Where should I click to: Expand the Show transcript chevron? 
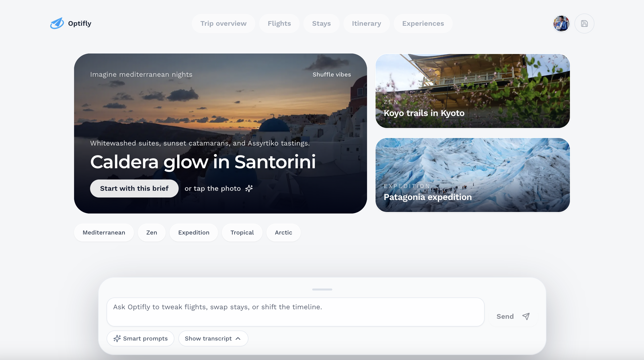tap(238, 338)
